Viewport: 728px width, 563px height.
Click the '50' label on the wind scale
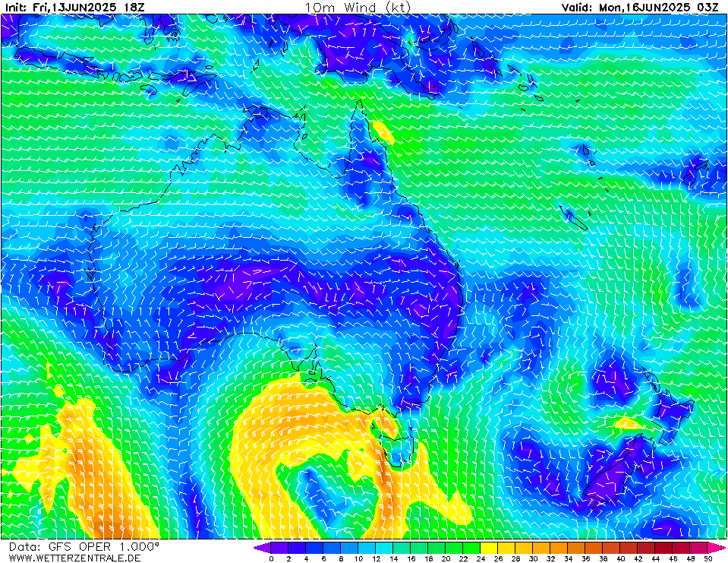708,558
